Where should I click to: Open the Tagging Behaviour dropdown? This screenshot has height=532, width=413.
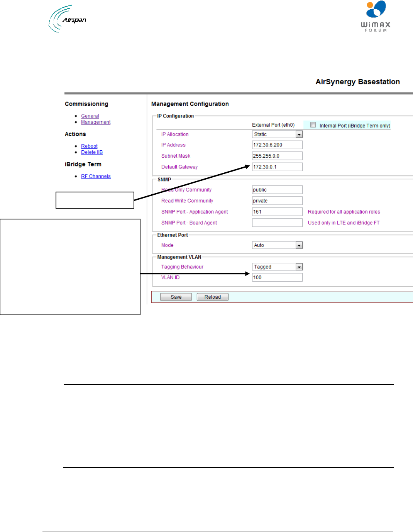pos(277,267)
